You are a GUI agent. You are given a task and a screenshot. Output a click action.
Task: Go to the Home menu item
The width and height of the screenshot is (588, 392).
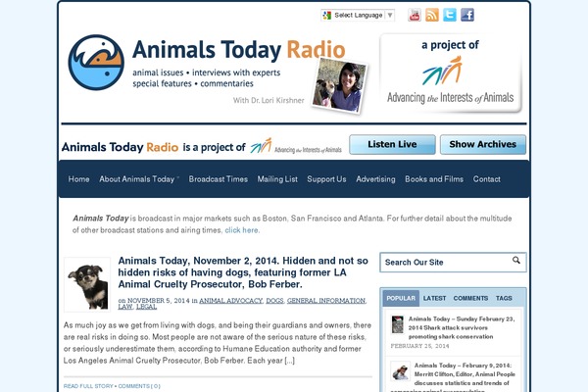78,179
